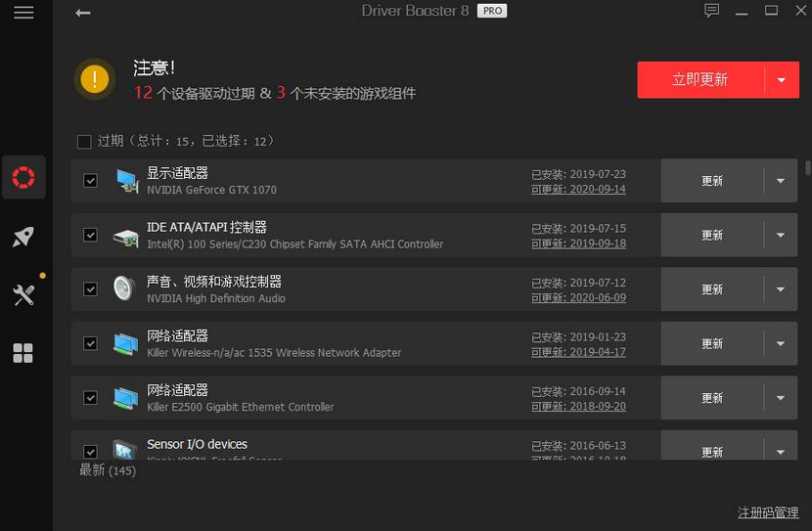Open the feedback chat bubble icon
The image size is (812, 531).
tap(711, 11)
